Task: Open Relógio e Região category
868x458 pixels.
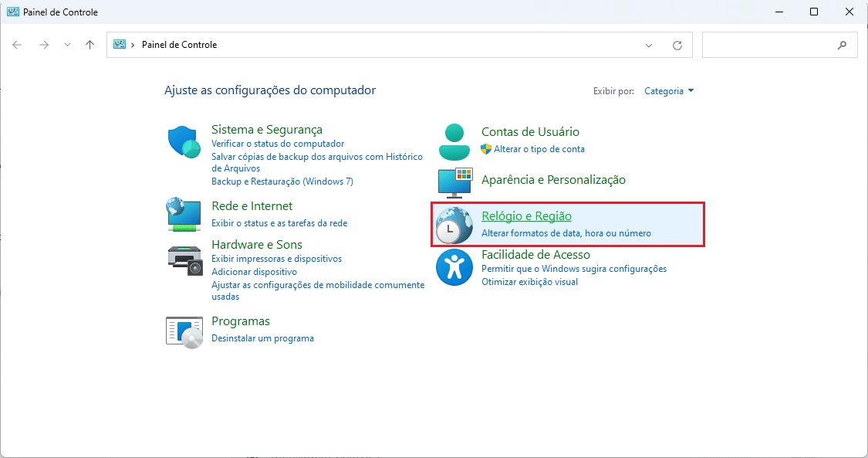Action: pyautogui.click(x=526, y=216)
